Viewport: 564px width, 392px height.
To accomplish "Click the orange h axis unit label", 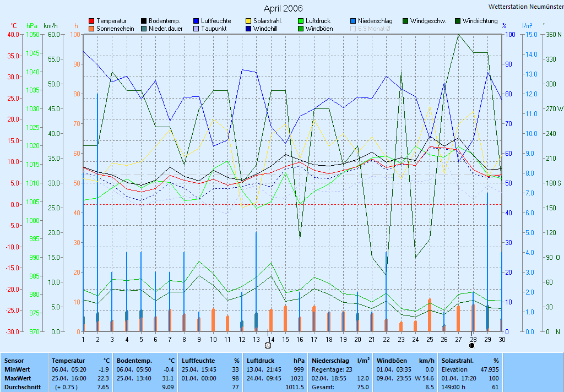I will click(x=76, y=26).
